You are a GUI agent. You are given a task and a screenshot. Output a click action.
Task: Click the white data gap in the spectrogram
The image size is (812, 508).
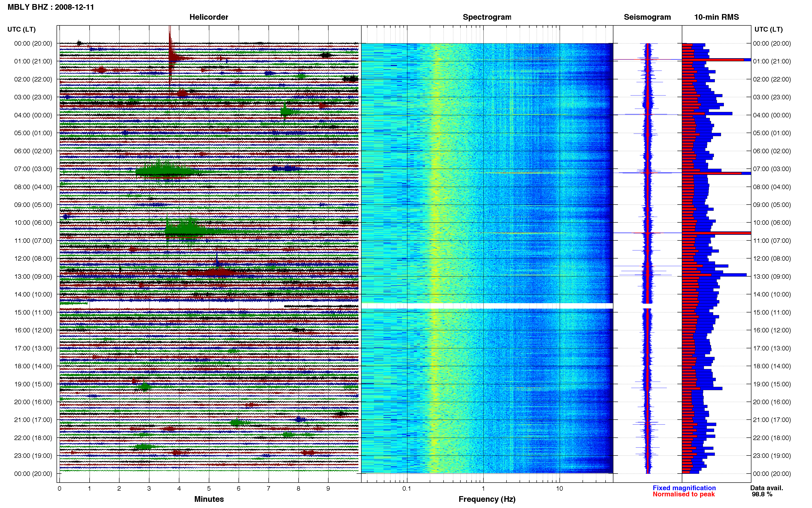click(x=487, y=306)
